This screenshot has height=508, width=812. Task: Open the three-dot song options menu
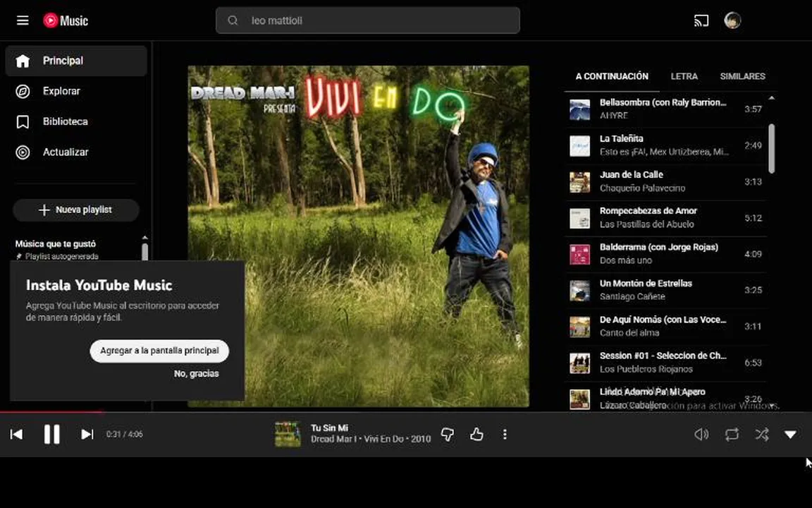click(x=505, y=435)
